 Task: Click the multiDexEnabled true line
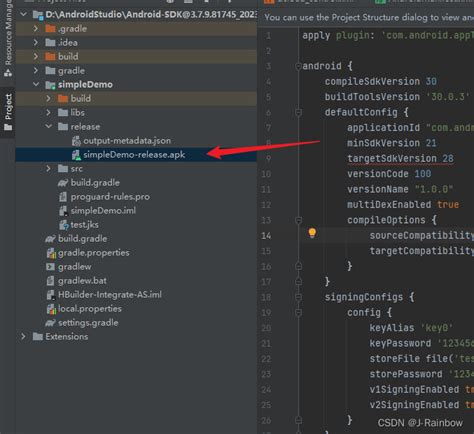tap(403, 205)
